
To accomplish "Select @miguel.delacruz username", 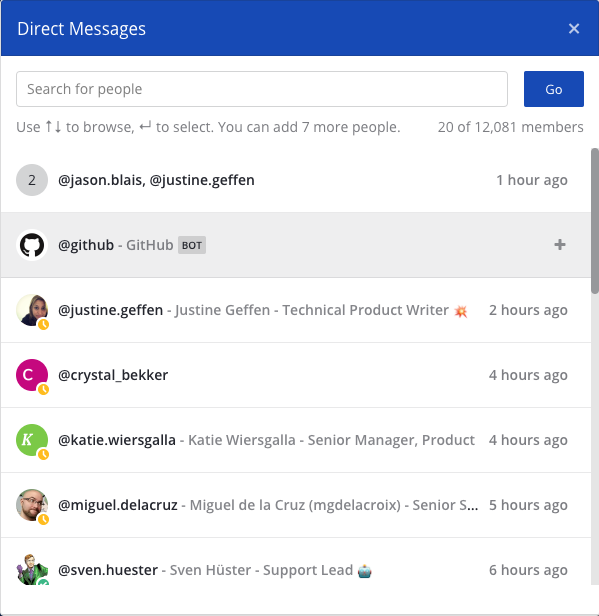I will (118, 505).
